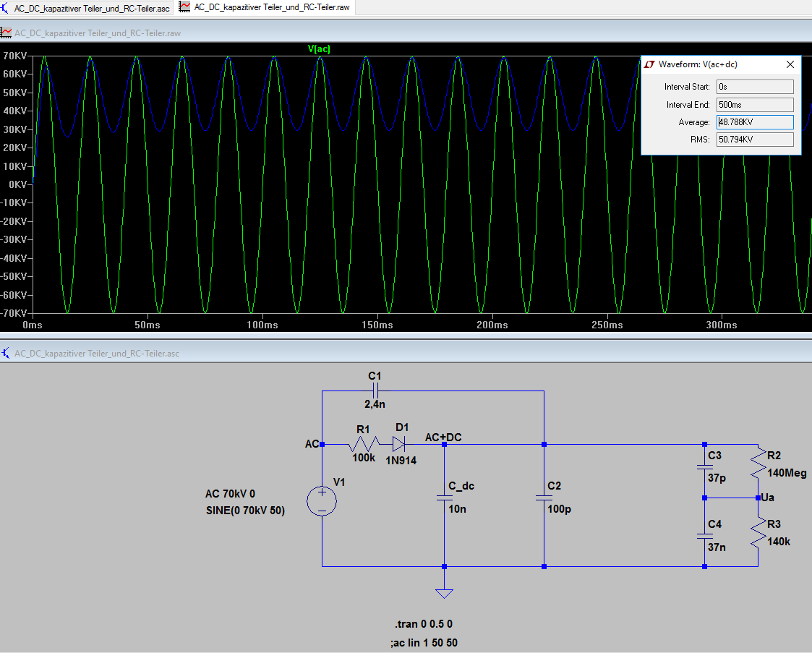This screenshot has height=653, width=812.
Task: Click the 100ms time axis label
Action: (x=262, y=325)
